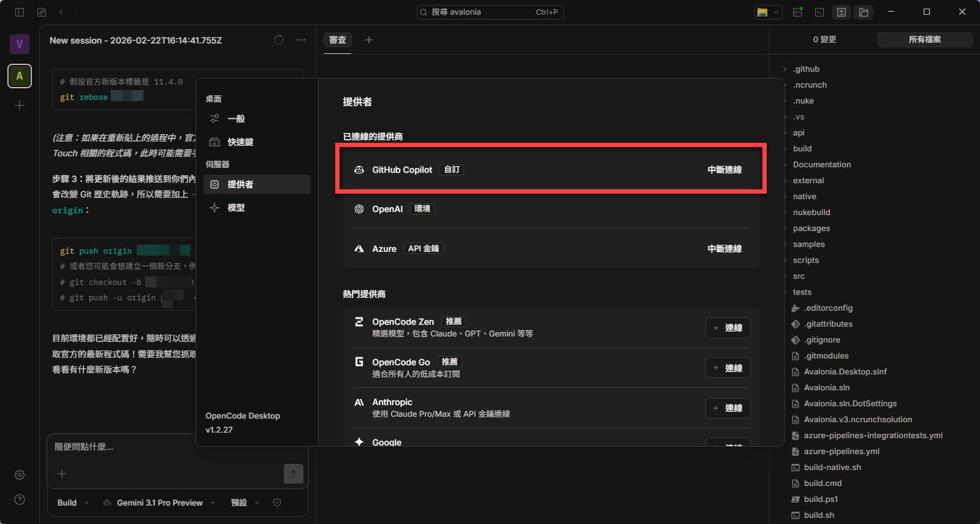980x524 pixels.
Task: Create a new session with edit icon
Action: point(42,12)
